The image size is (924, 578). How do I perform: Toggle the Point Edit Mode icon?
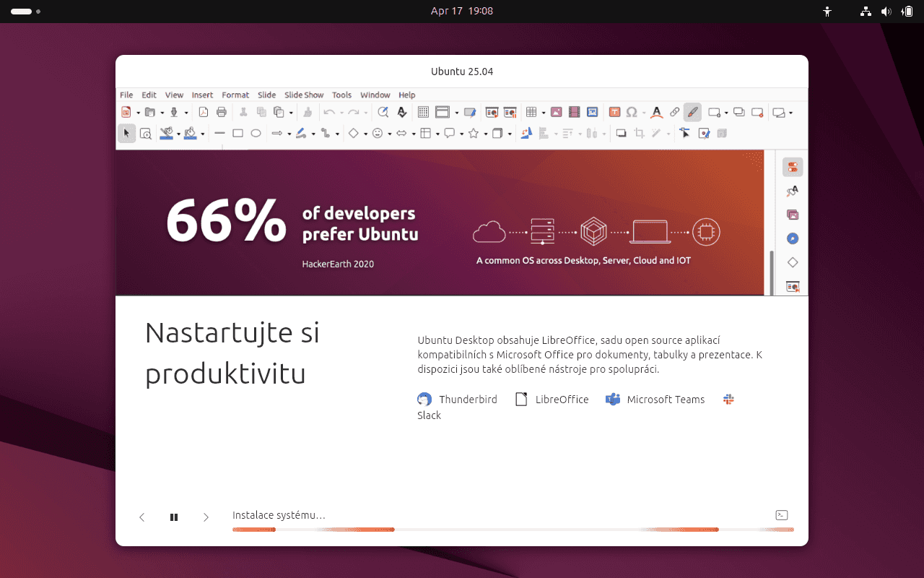click(685, 133)
